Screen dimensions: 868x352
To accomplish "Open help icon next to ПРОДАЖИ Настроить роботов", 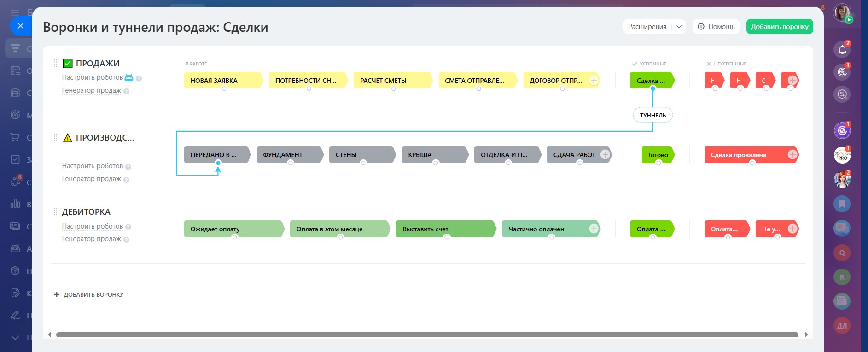I will [x=139, y=78].
